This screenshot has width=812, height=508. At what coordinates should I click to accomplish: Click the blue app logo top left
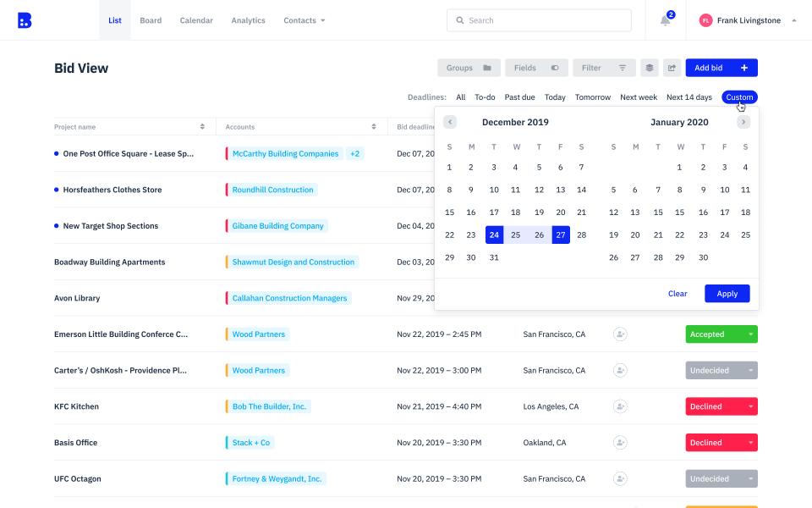[25, 19]
